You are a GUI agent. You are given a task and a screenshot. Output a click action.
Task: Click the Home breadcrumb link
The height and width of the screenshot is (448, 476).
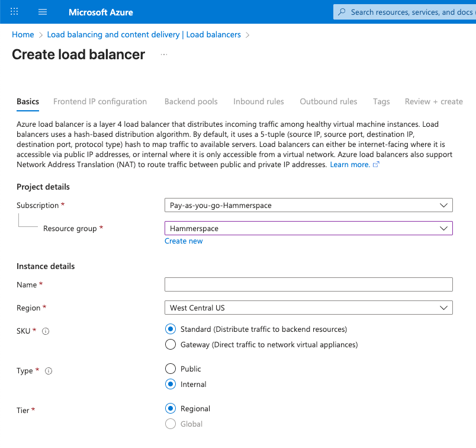[x=22, y=34]
